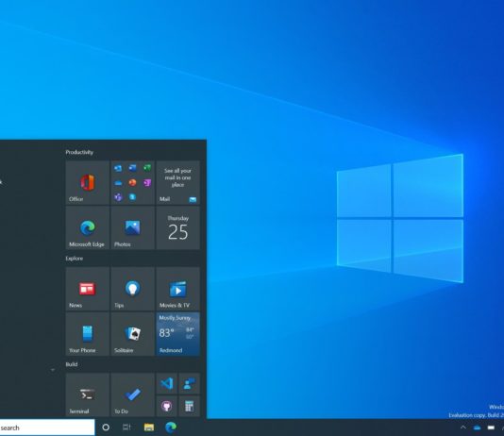This screenshot has height=436, width=504.
Task: Click the Productivity group header
Action: [79, 152]
